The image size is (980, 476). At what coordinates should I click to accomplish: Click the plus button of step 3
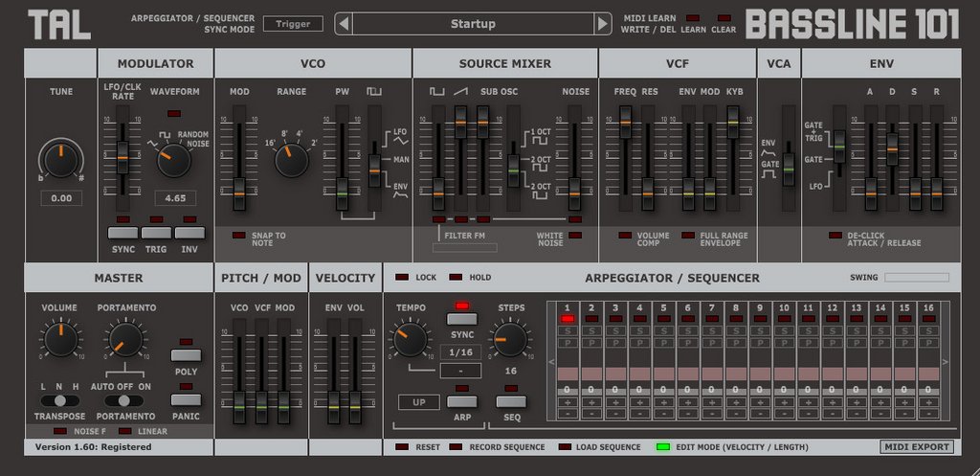point(615,402)
